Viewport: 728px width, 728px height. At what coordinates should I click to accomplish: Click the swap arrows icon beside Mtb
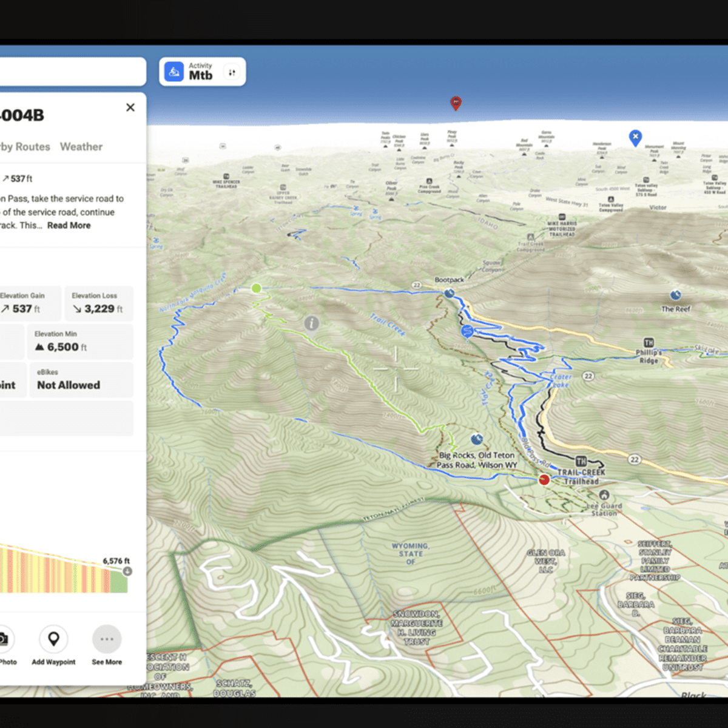[232, 72]
